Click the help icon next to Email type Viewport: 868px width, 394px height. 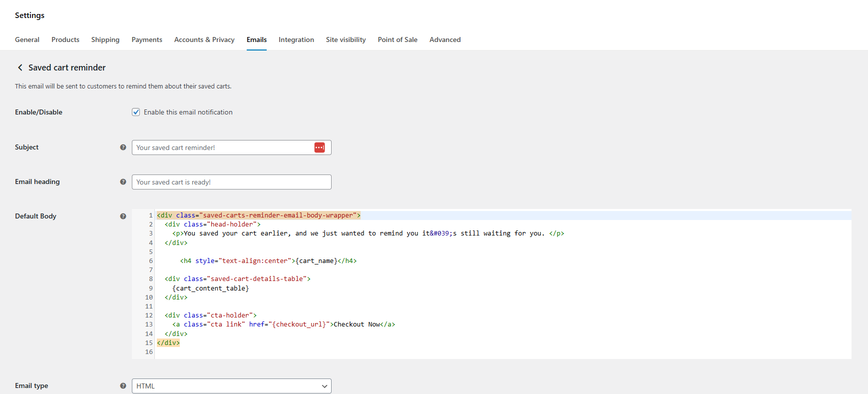point(123,386)
